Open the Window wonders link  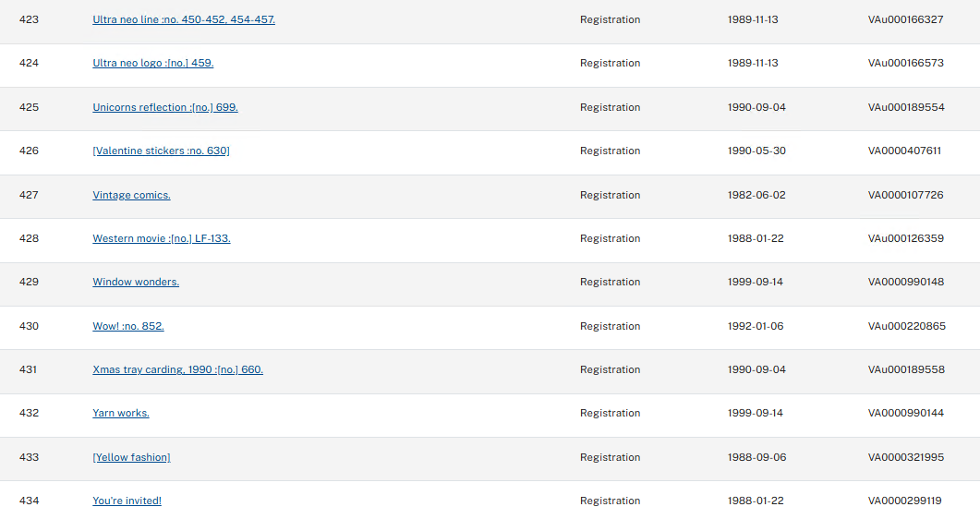click(136, 282)
